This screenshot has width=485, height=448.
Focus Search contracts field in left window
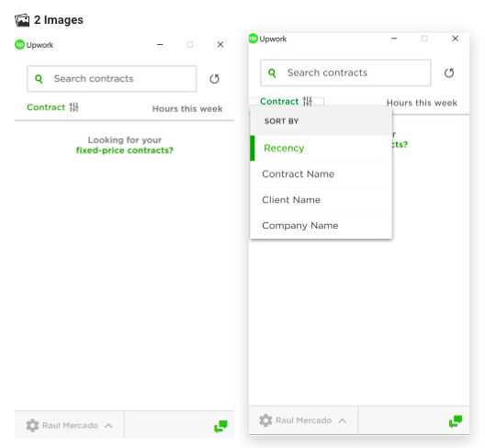point(112,79)
